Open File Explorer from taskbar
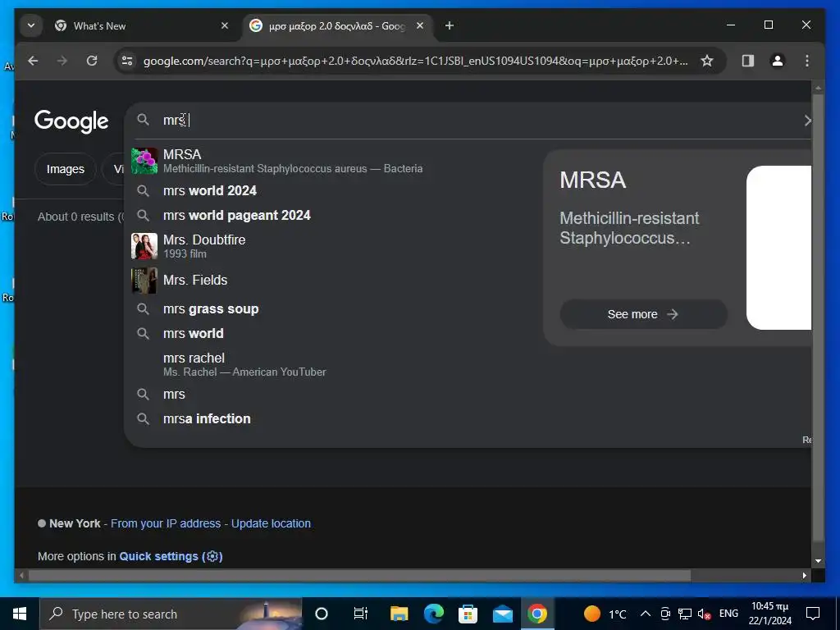The image size is (840, 630). tap(399, 614)
